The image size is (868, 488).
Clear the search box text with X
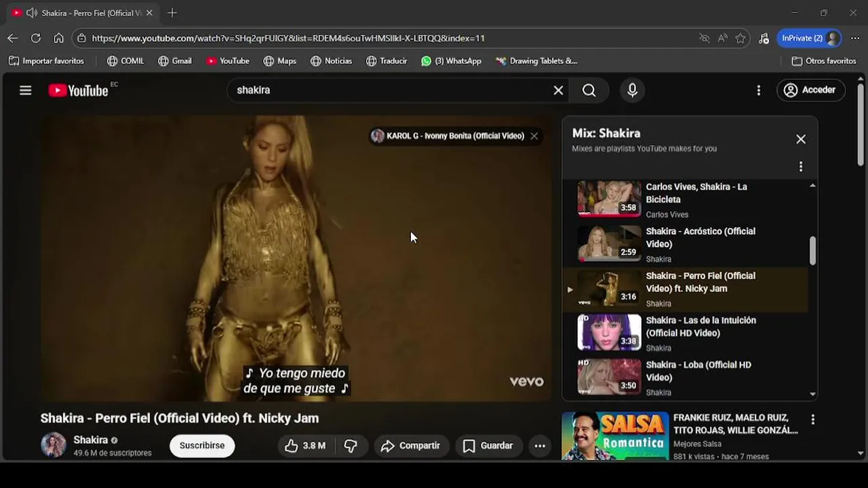pyautogui.click(x=558, y=90)
